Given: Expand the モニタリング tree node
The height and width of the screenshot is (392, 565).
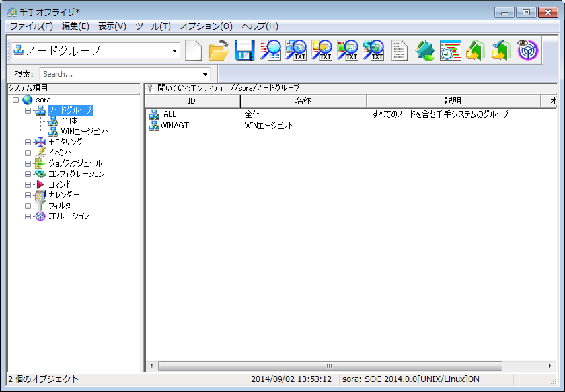Looking at the screenshot, I should pyautogui.click(x=28, y=142).
